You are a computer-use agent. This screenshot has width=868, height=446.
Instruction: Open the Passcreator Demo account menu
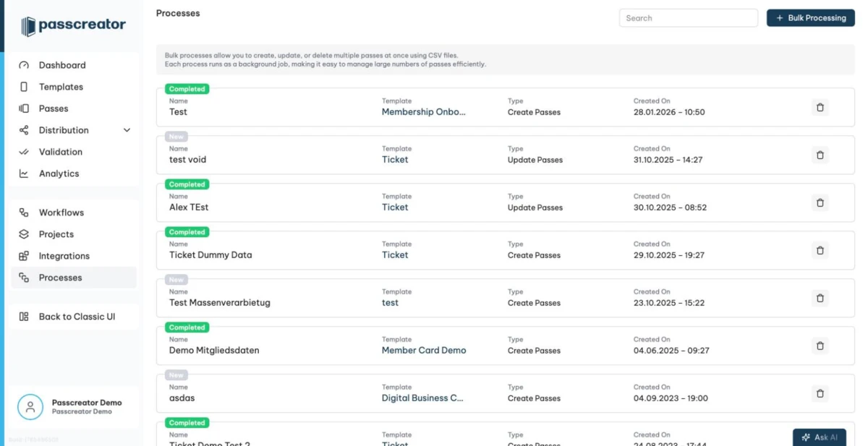tap(74, 407)
